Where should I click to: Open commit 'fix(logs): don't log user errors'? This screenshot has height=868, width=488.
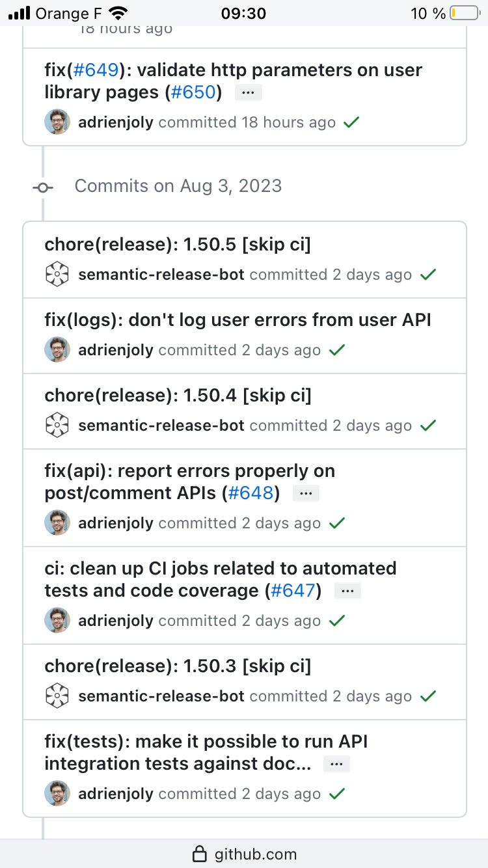[x=237, y=319]
